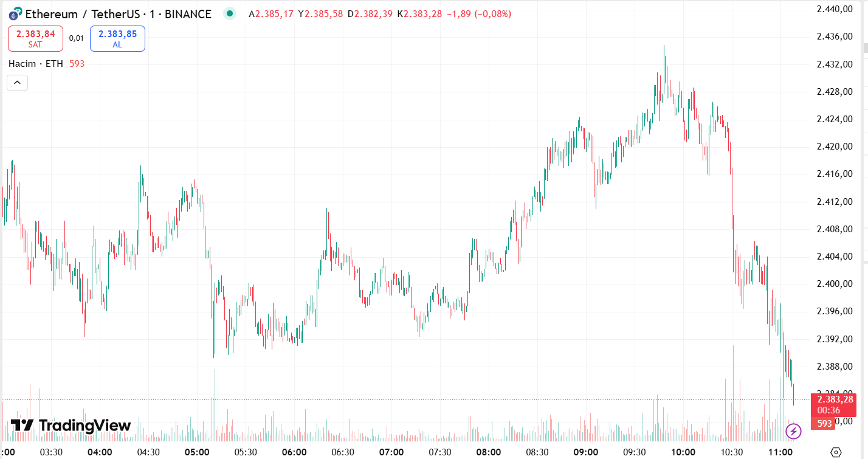
Task: Click the Ethereum coin symbol icon
Action: [15, 13]
